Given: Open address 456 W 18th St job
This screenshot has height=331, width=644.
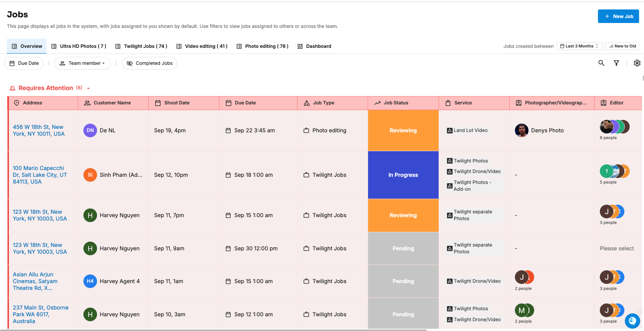Looking at the screenshot, I should 39,130.
